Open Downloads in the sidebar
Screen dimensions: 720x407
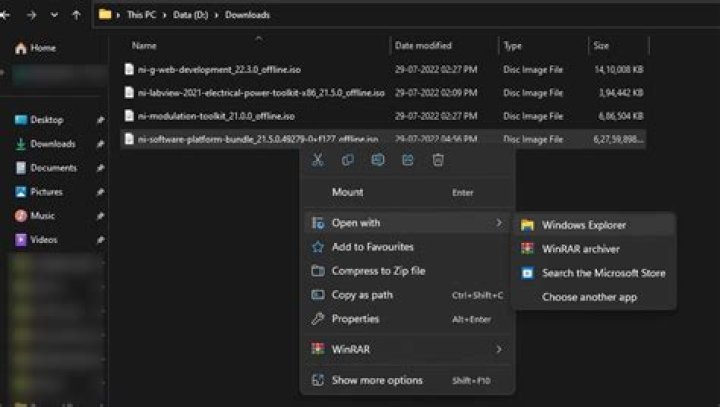[x=45, y=144]
